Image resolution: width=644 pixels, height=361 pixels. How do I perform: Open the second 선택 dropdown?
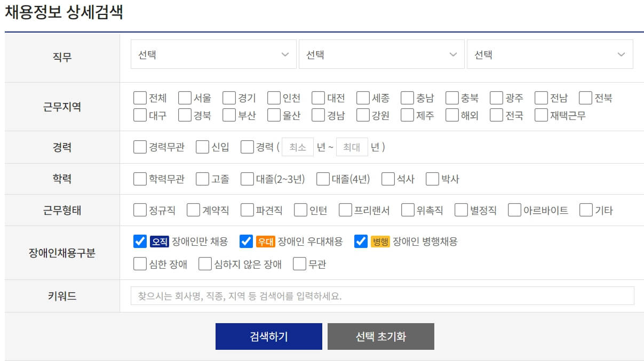(381, 54)
